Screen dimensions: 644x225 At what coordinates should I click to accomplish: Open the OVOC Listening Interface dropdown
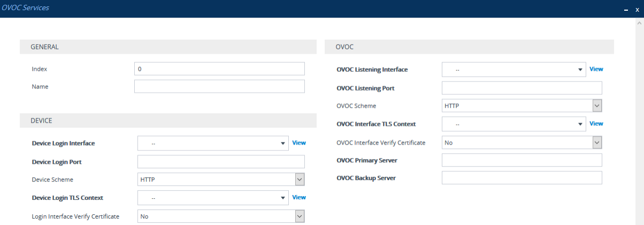(513, 70)
